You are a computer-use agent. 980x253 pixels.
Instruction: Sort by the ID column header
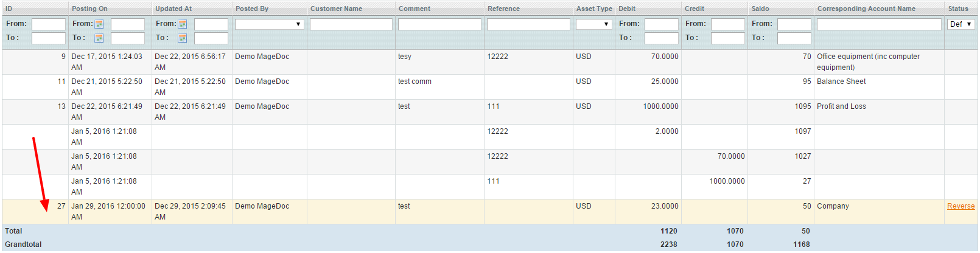(x=9, y=9)
